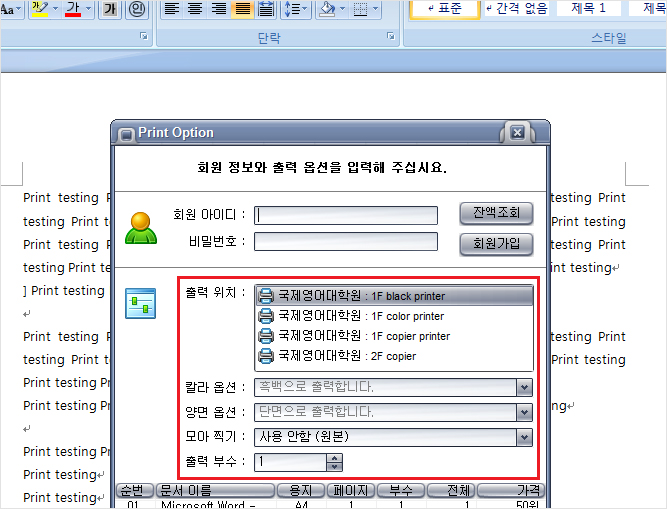Select the 표준 style

[445, 9]
